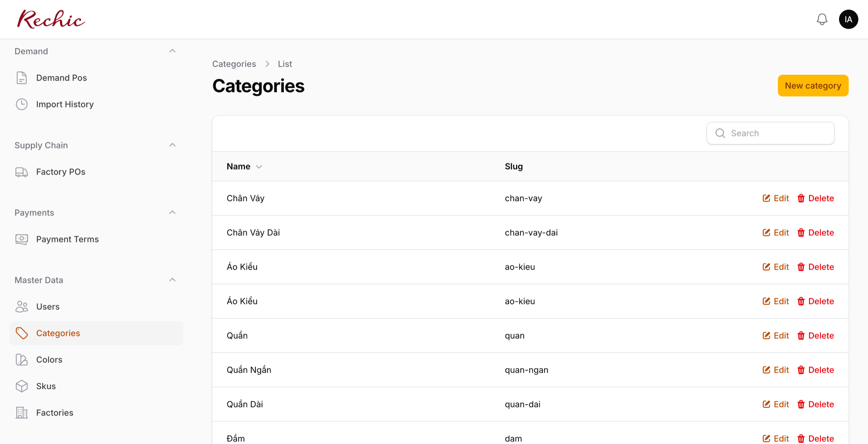Select the Quần Dài name cell
868x444 pixels.
pos(245,404)
